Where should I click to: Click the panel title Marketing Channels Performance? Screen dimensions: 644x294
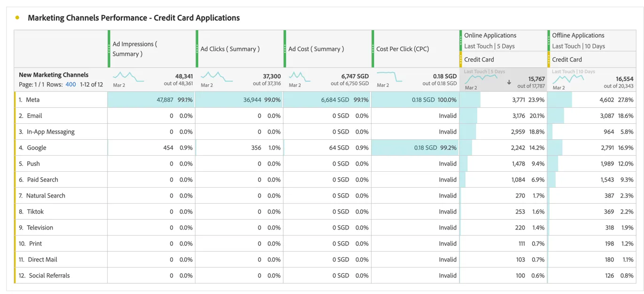pos(133,18)
